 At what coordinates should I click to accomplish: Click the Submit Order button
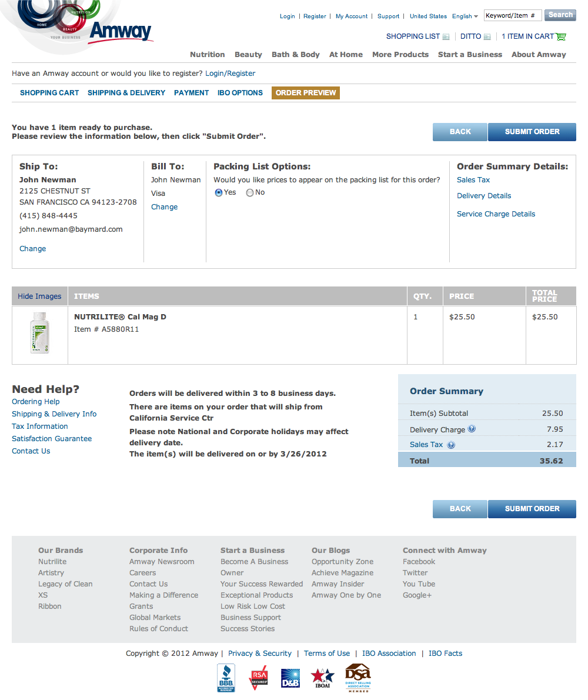click(x=532, y=132)
